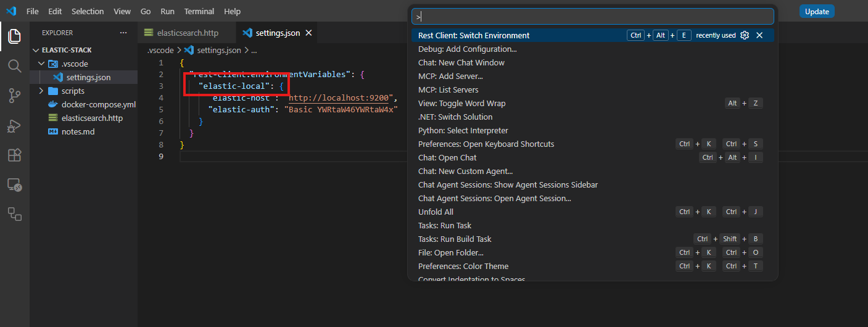868x327 pixels.
Task: Open the Terminal menu
Action: tap(199, 11)
